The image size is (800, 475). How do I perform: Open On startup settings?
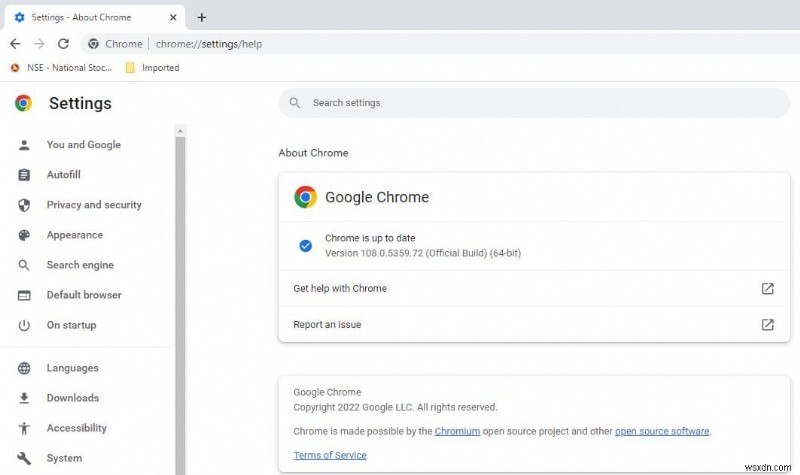click(71, 325)
